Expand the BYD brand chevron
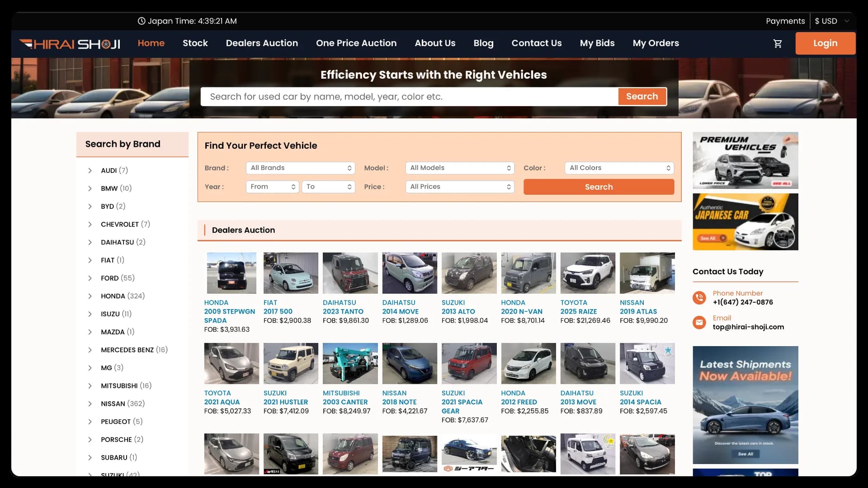868x488 pixels. (x=90, y=206)
